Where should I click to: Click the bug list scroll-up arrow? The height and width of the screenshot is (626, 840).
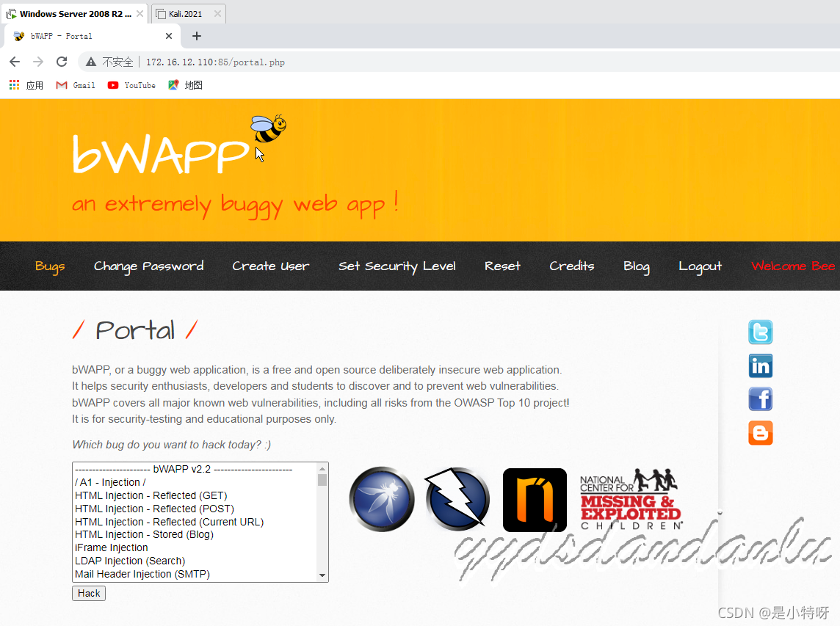(322, 468)
